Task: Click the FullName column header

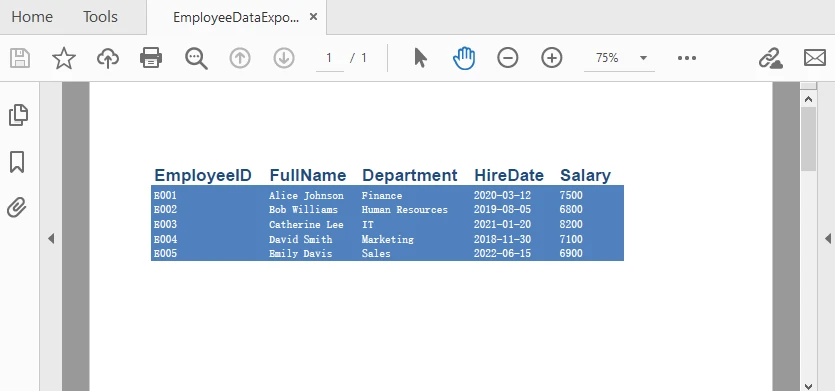Action: tap(308, 175)
